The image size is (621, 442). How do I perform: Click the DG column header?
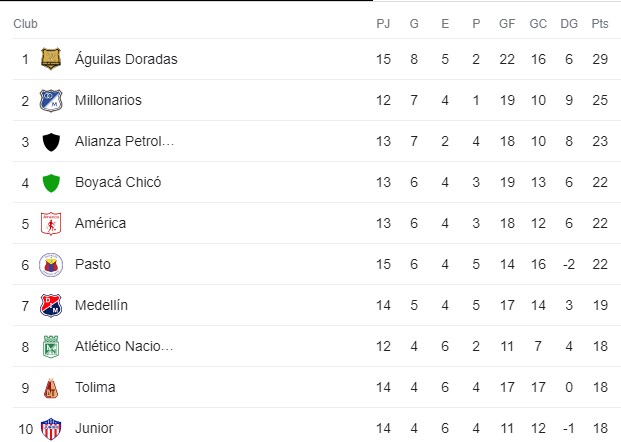(569, 24)
